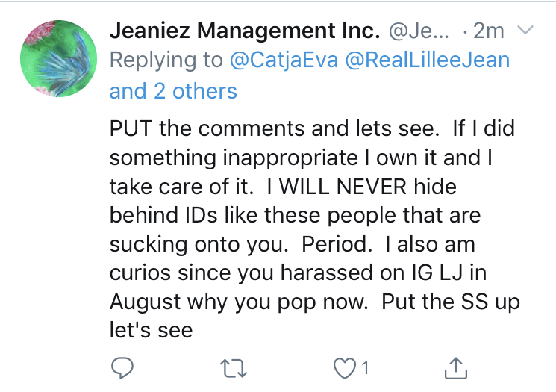
Task: Visit the @RealLilleeJean mention link
Action: 428,60
